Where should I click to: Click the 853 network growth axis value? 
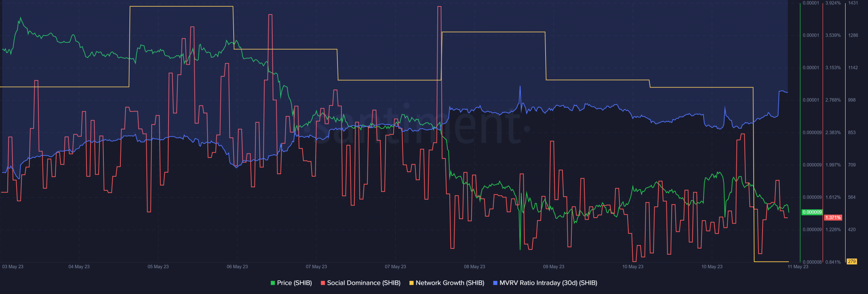point(852,133)
